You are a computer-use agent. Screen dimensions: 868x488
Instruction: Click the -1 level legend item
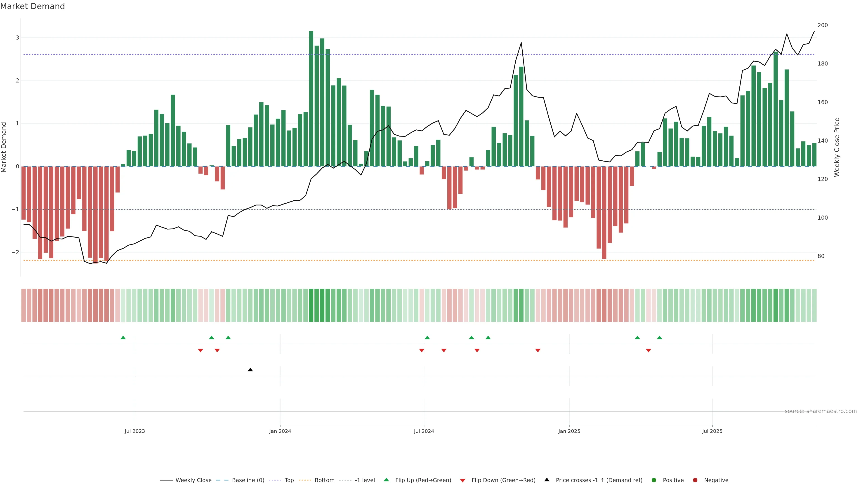[365, 480]
